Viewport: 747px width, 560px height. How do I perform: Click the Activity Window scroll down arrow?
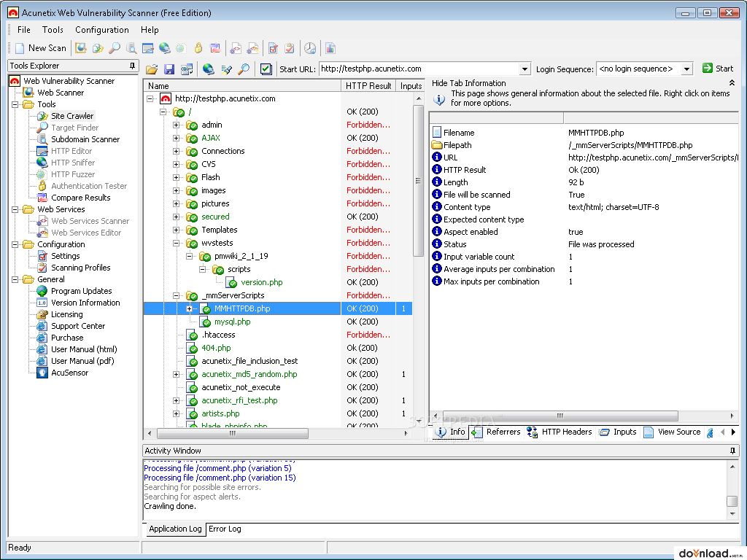[x=732, y=514]
